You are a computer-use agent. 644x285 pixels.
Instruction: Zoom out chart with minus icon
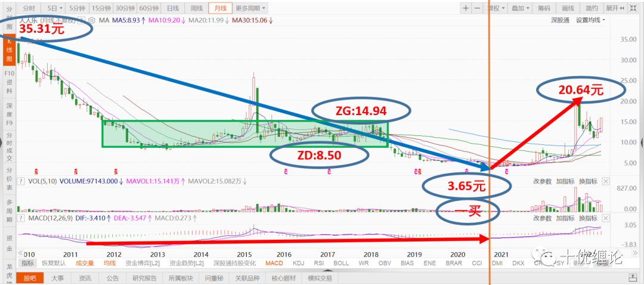[x=477, y=8]
